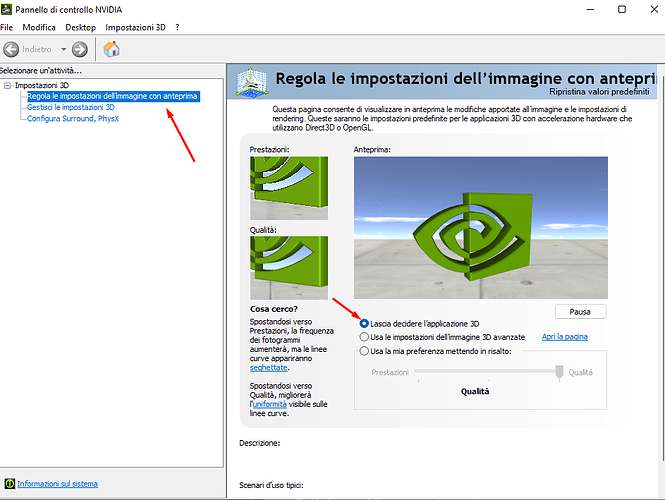Click the Anteprima 3D logo preview
The height and width of the screenshot is (500, 665).
(481, 228)
